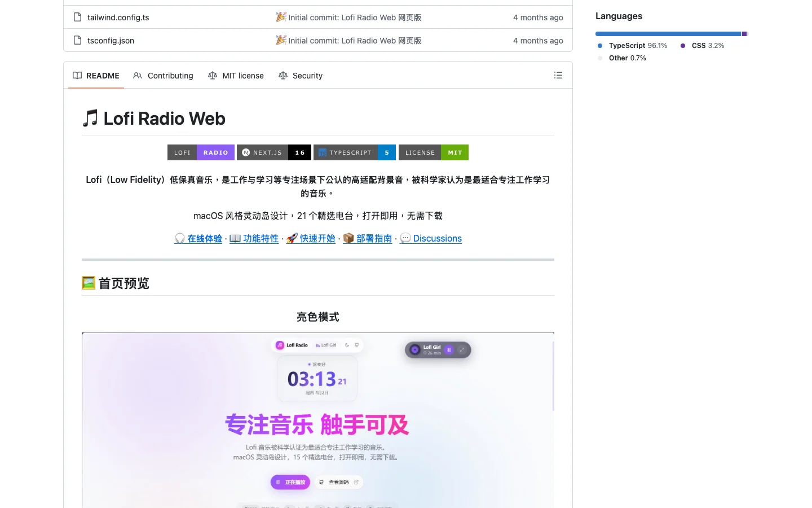Image resolution: width=812 pixels, height=508 pixels.
Task: Open the tsconfig.json file
Action: 111,41
